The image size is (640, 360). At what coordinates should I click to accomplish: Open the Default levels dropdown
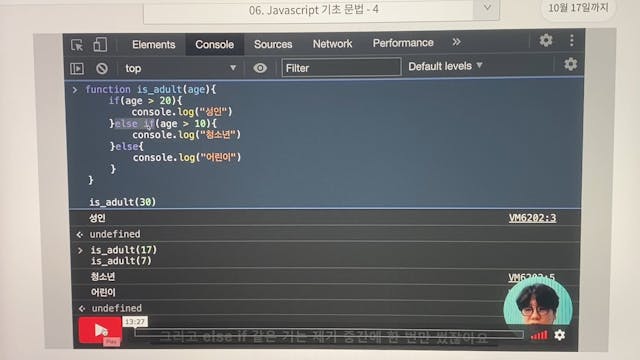[445, 66]
